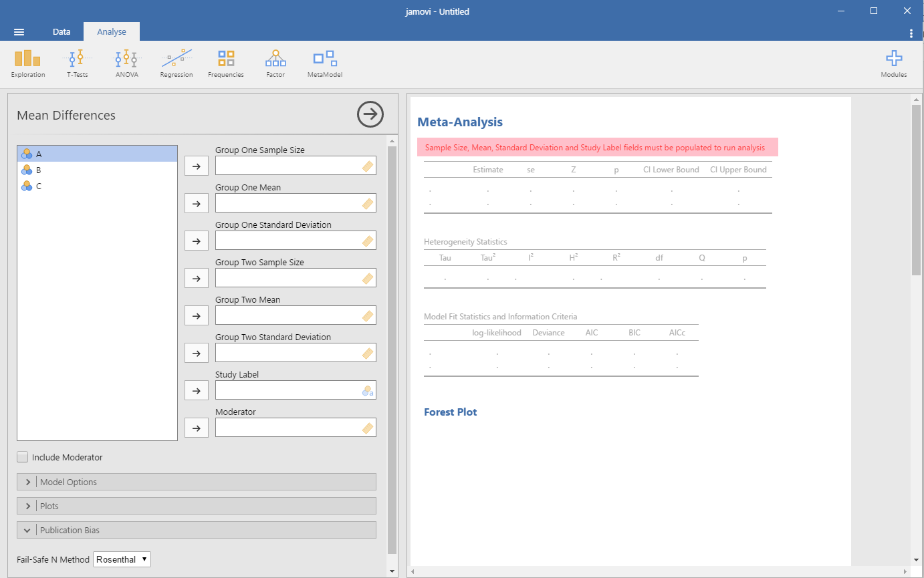Click the Model Fit Statistics table title
This screenshot has width=924, height=578.
click(500, 317)
